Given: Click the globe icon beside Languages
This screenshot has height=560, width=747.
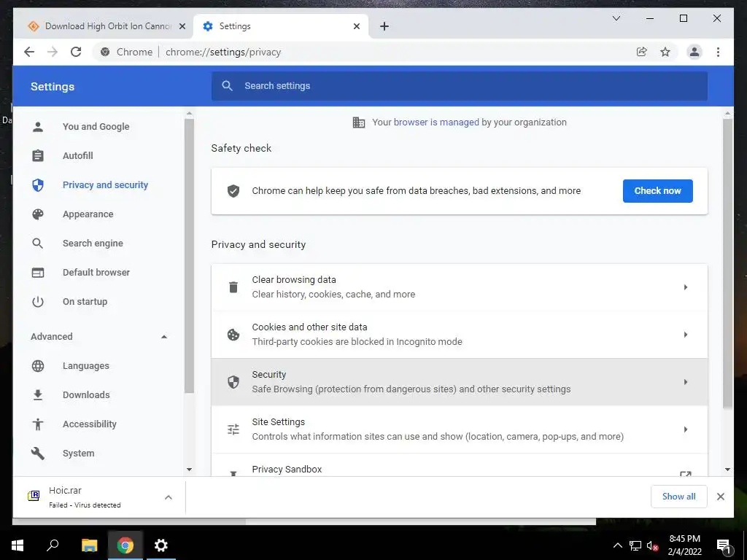Looking at the screenshot, I should click(38, 366).
